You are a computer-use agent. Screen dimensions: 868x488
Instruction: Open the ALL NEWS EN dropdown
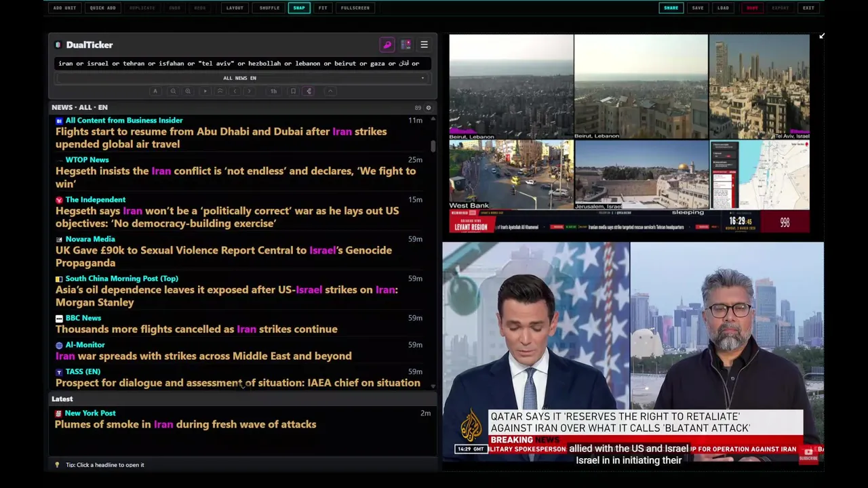[x=241, y=78]
